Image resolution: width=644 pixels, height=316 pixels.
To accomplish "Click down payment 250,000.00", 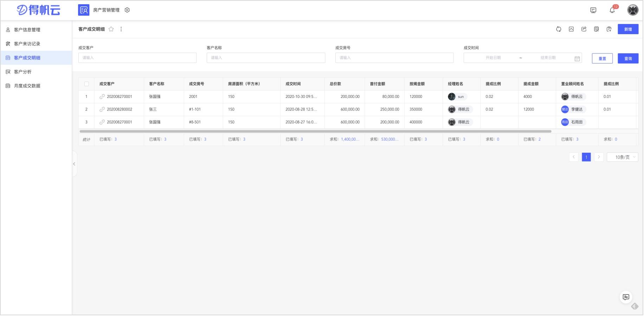I will [x=389, y=109].
